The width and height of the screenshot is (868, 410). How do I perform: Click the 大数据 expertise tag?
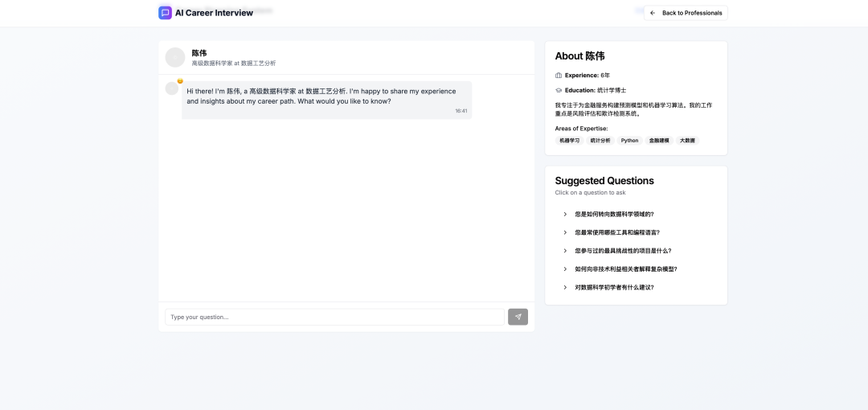click(x=687, y=141)
